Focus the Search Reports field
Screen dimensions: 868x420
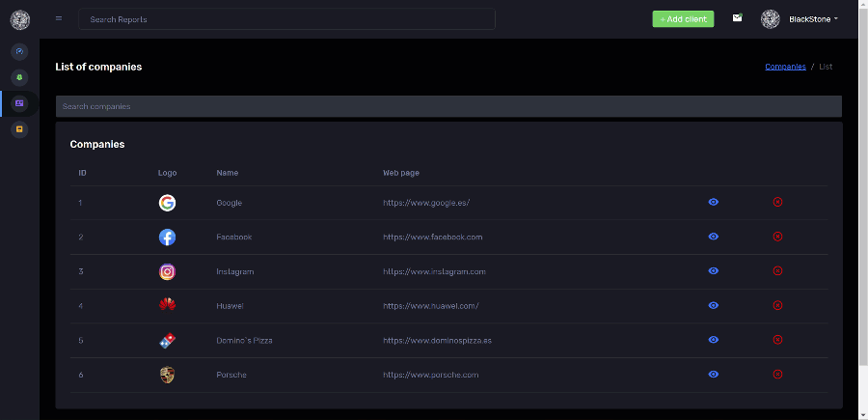(x=286, y=19)
